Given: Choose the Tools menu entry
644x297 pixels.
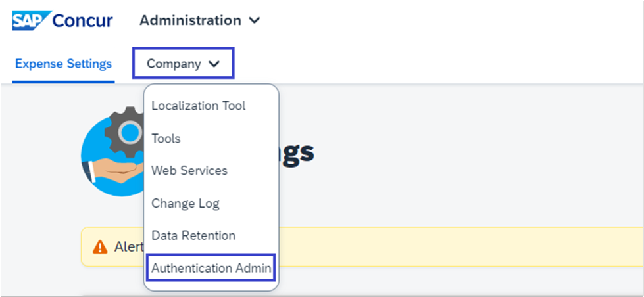Looking at the screenshot, I should [166, 139].
